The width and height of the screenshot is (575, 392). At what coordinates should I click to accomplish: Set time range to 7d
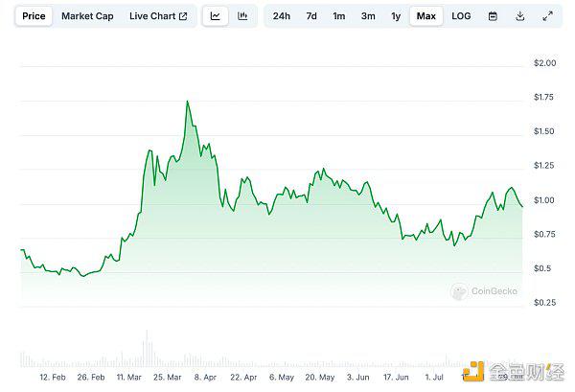[311, 16]
